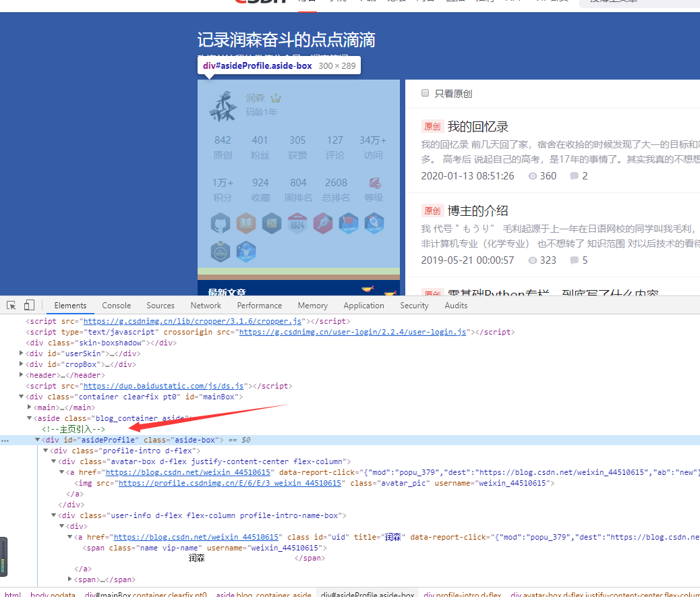Viewport: 700px width, 597px height.
Task: Collapse the profile-intro d-flex div node
Action: pos(45,451)
